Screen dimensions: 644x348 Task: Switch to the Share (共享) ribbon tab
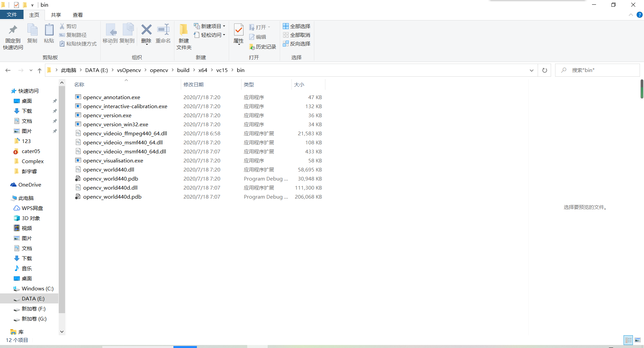coord(56,15)
